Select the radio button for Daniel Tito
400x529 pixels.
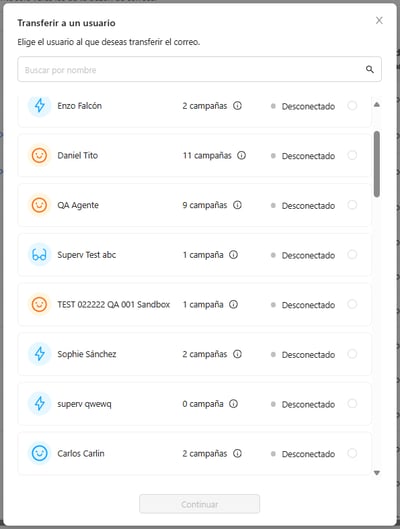[x=352, y=156]
